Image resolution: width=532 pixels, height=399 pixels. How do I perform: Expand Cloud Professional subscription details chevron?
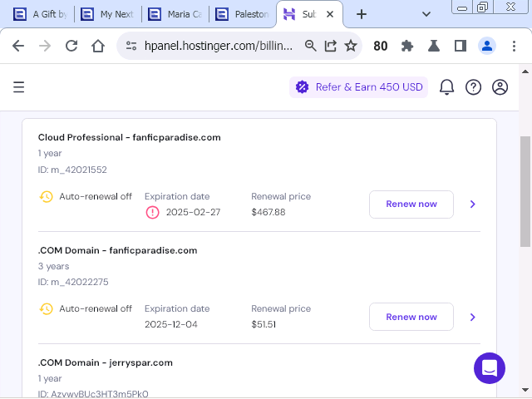473,204
